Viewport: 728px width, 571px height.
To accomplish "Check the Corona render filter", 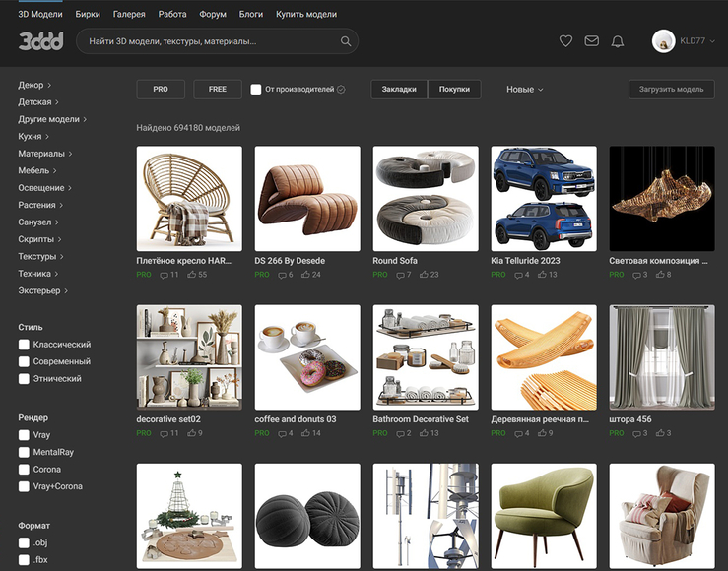I will click(x=24, y=470).
